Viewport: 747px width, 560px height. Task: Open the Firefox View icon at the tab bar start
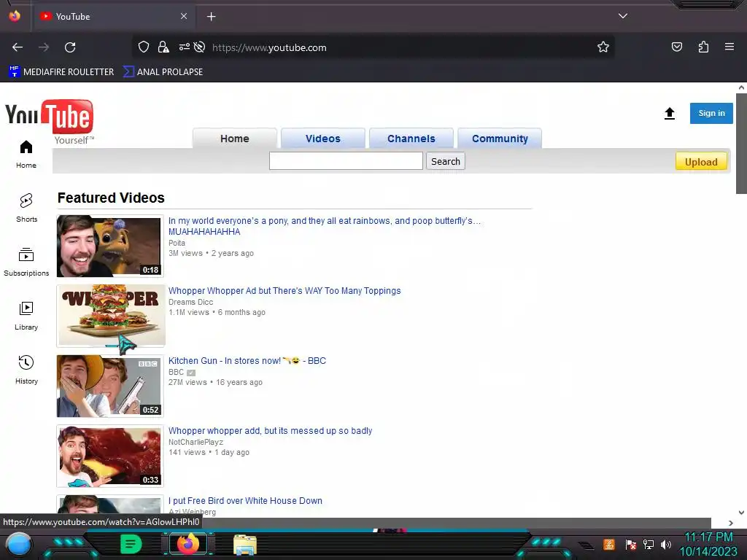15,16
